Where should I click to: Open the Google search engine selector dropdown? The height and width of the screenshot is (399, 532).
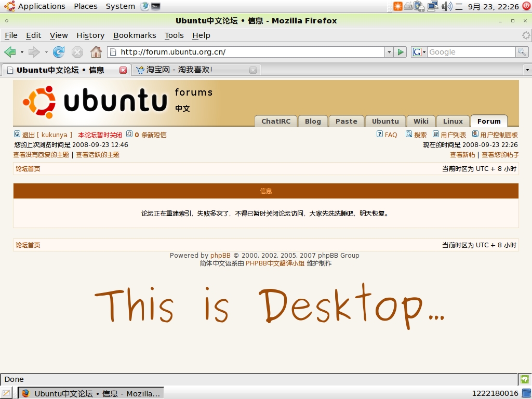click(419, 52)
